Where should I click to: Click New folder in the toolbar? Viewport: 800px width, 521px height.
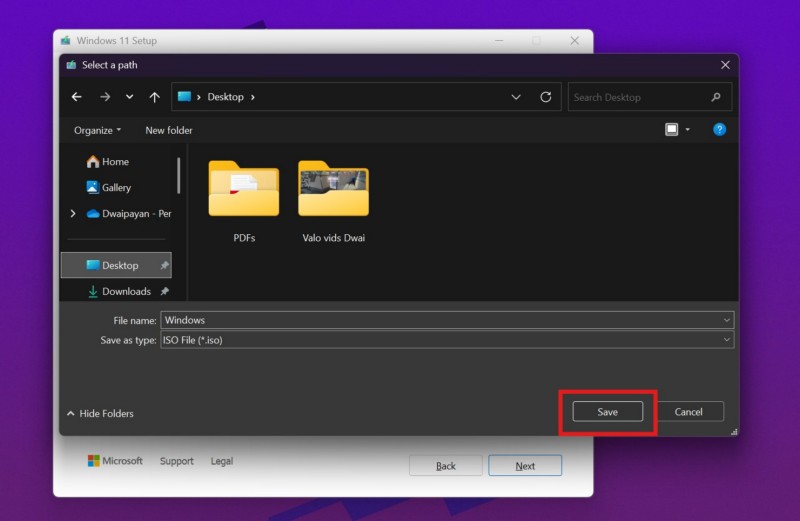coord(169,130)
